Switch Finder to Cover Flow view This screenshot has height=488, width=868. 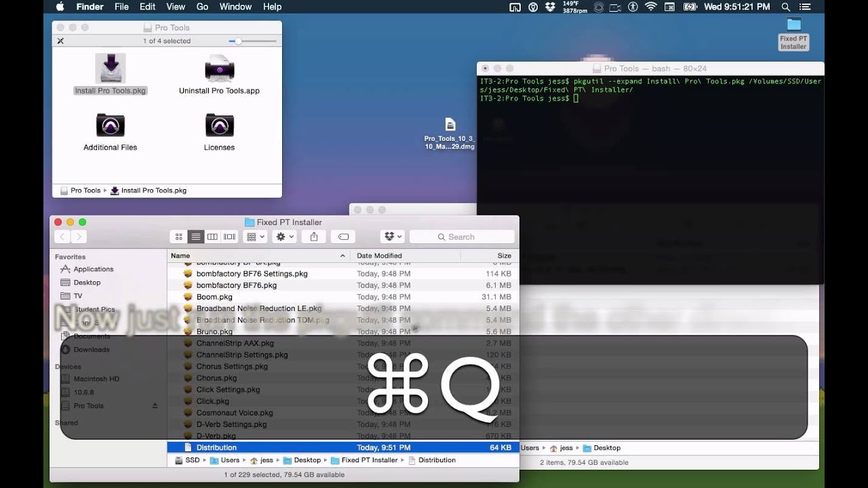click(229, 237)
